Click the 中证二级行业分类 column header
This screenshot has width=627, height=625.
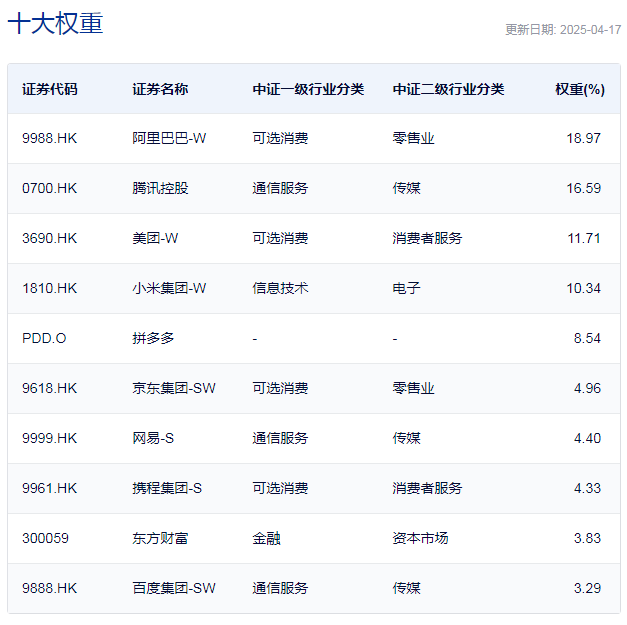pos(448,89)
